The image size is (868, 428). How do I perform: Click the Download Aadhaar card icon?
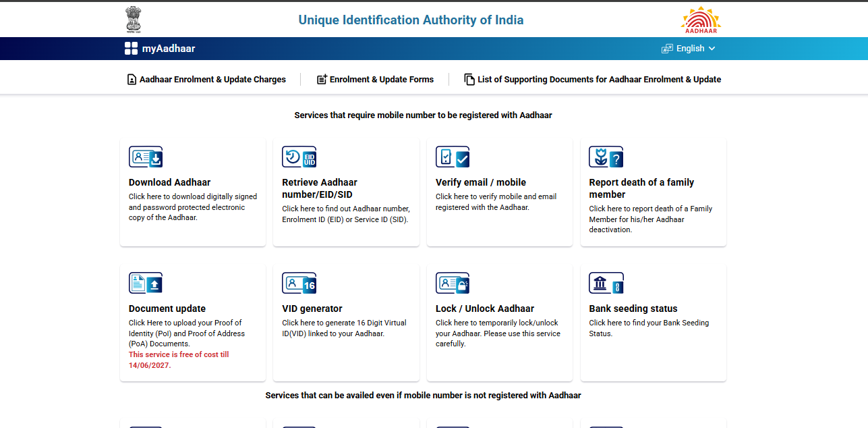click(146, 157)
